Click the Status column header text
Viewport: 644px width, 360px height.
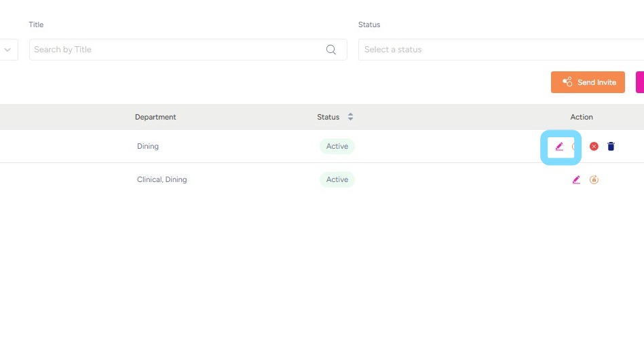328,117
